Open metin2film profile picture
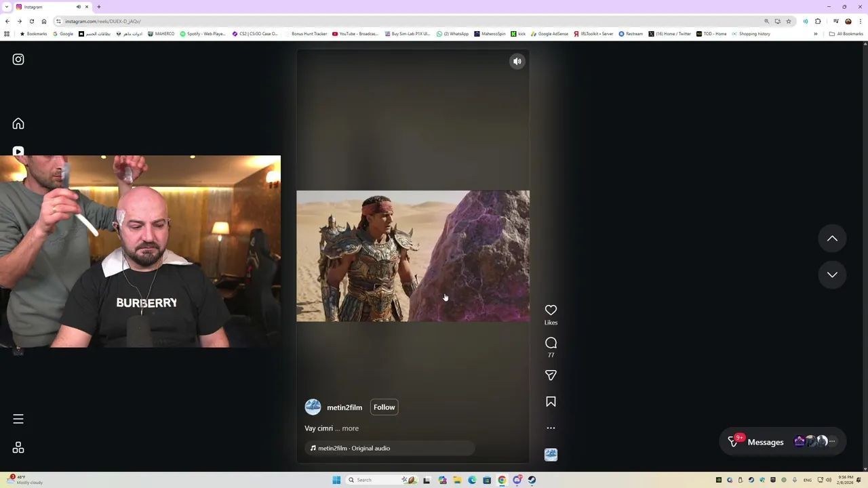 tap(313, 407)
